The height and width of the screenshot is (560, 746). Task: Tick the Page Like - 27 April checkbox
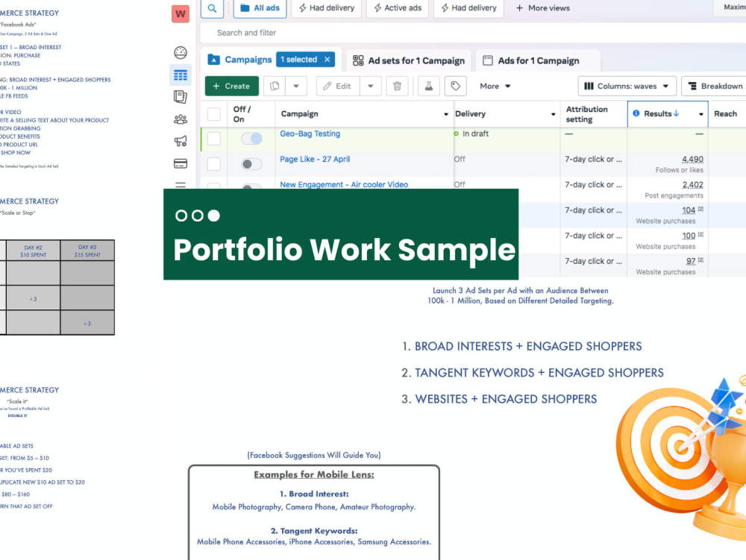(x=214, y=164)
